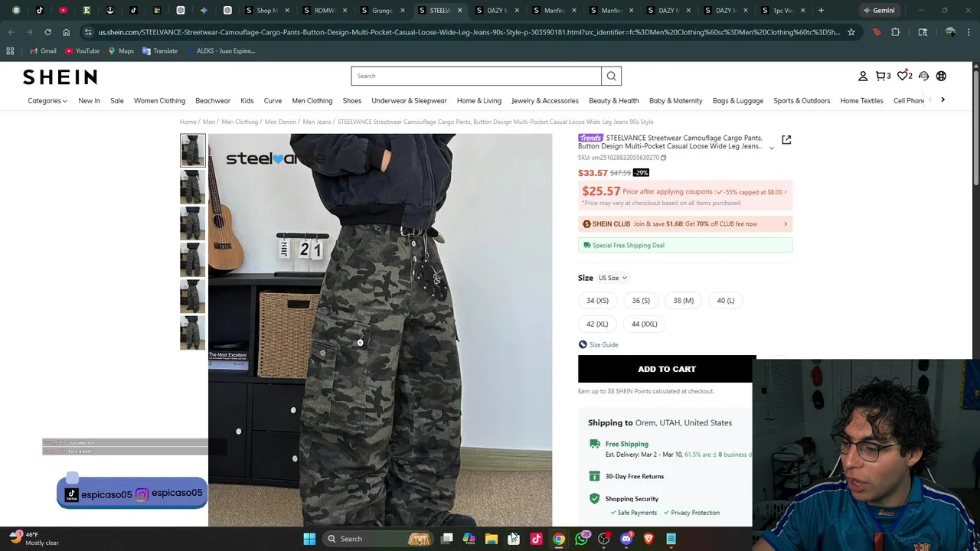Switch to the ROMWE browser tab
Viewport: 980px width, 551px height.
click(x=325, y=10)
